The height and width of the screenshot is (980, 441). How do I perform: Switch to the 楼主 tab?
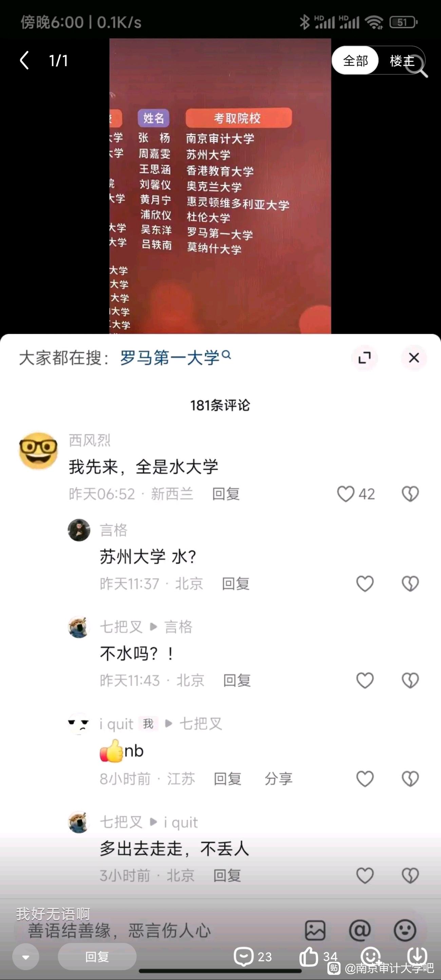pos(402,60)
